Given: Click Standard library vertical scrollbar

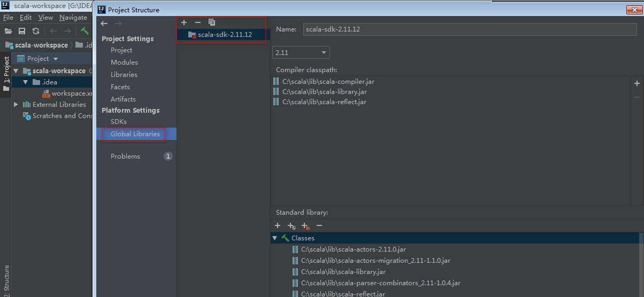Looking at the screenshot, I should pyautogui.click(x=641, y=264).
